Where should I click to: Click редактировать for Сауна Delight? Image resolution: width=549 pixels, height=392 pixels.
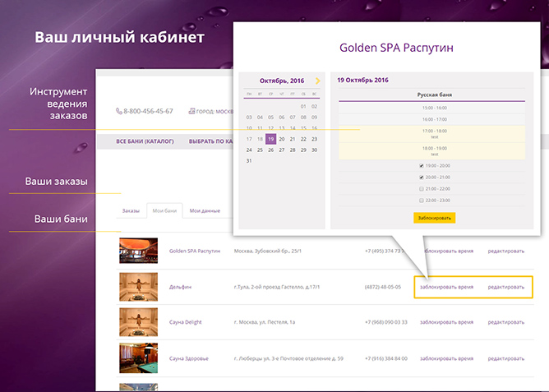coord(506,322)
